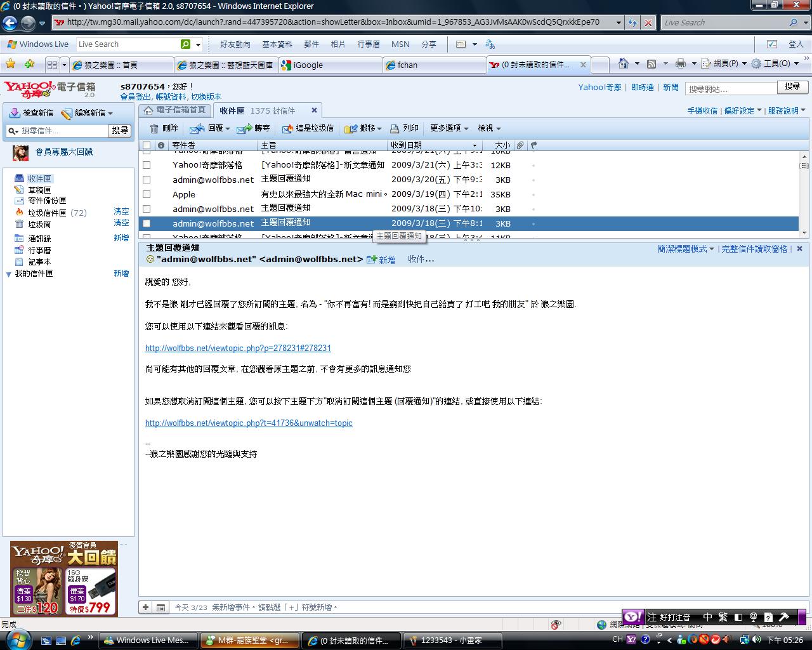This screenshot has height=650, width=812.
Task: Click the 搜尋 button beside mail search box
Action: click(120, 131)
